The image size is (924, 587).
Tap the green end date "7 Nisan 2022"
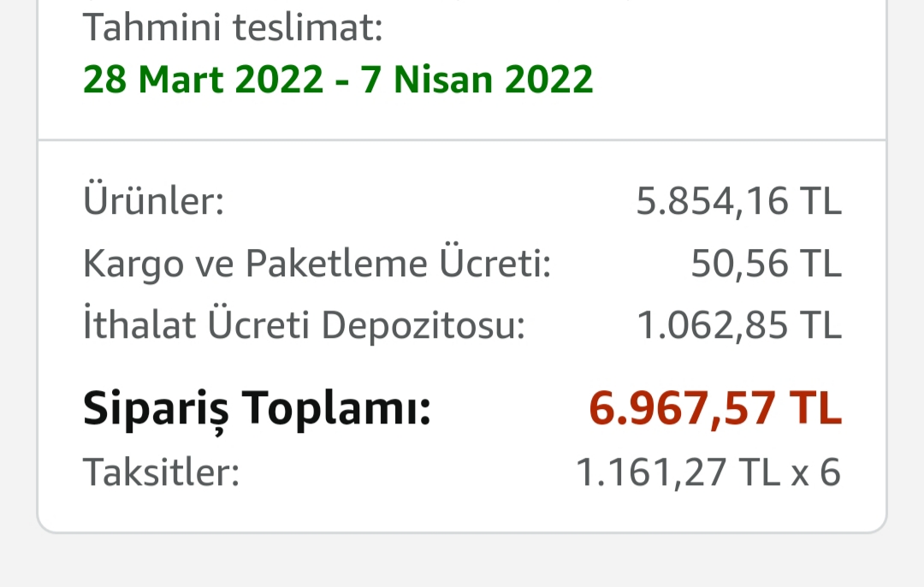(x=477, y=80)
